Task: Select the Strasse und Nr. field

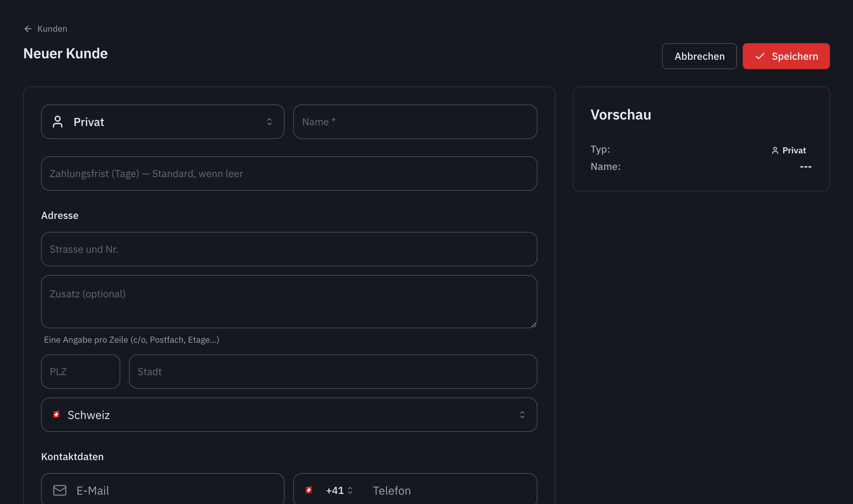Action: (289, 249)
